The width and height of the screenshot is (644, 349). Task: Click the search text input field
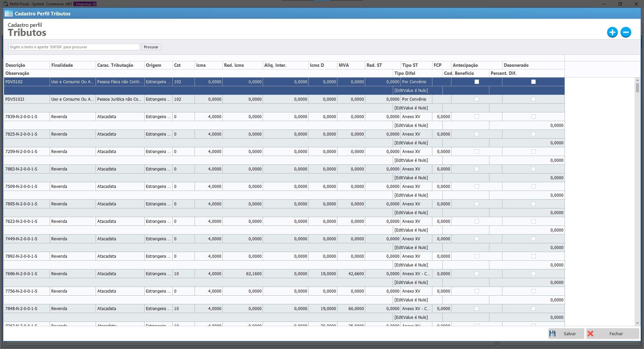74,47
